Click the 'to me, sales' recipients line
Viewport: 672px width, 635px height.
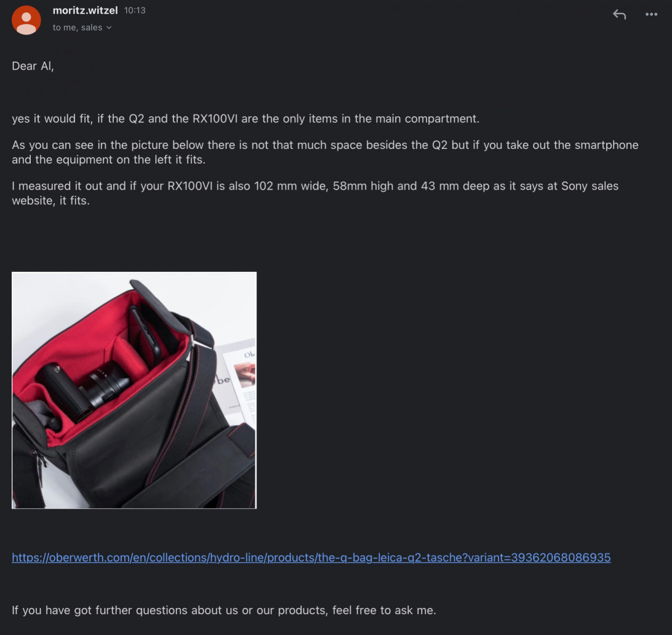82,28
